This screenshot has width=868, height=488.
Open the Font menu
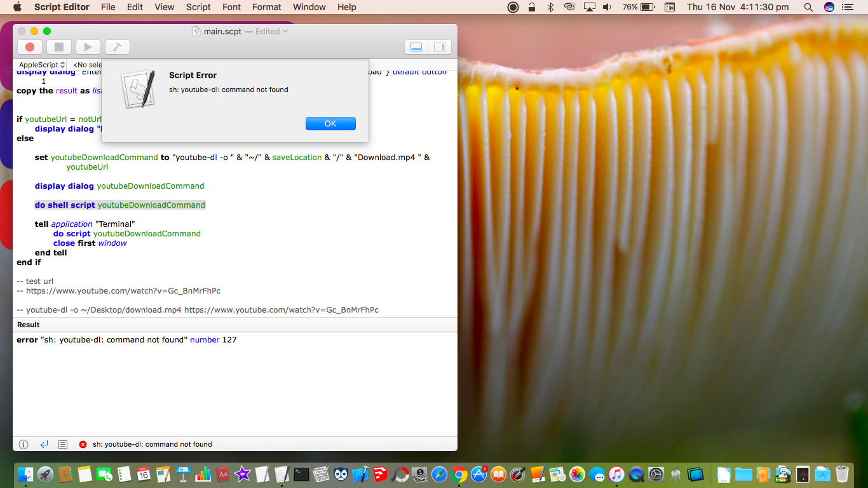tap(232, 7)
